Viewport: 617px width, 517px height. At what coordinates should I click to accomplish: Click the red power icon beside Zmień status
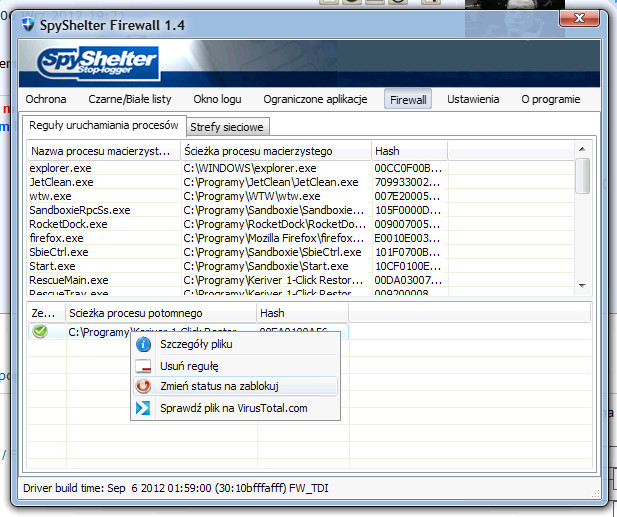[x=143, y=386]
